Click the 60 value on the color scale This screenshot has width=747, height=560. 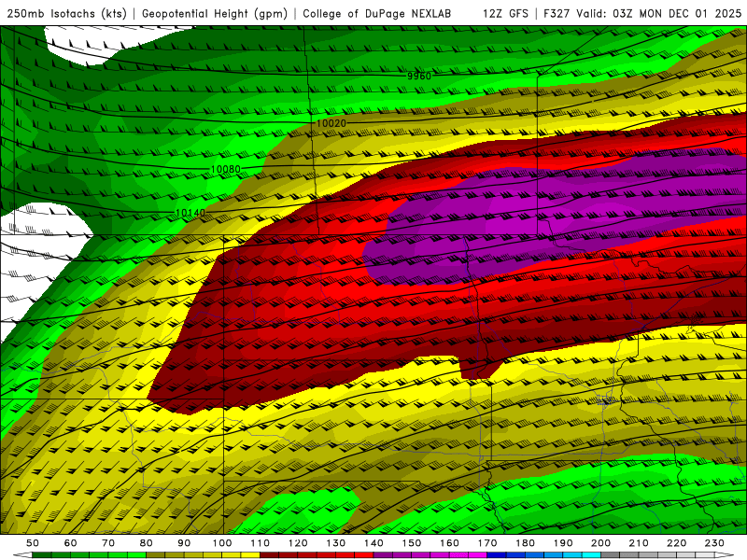[x=70, y=543]
